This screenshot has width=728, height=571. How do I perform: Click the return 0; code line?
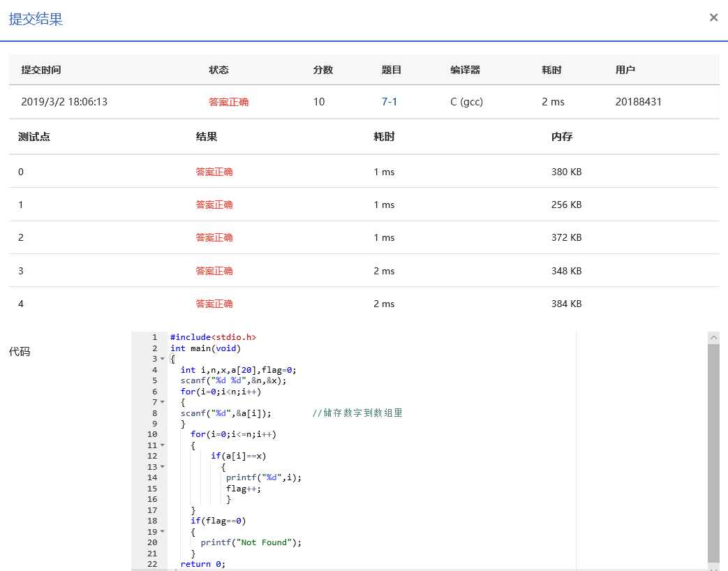point(203,564)
